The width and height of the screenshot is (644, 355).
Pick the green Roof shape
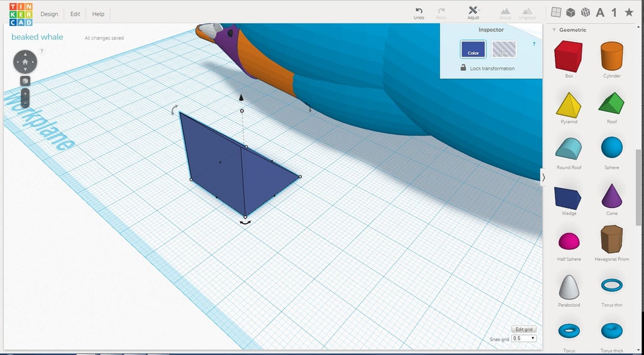(x=611, y=103)
